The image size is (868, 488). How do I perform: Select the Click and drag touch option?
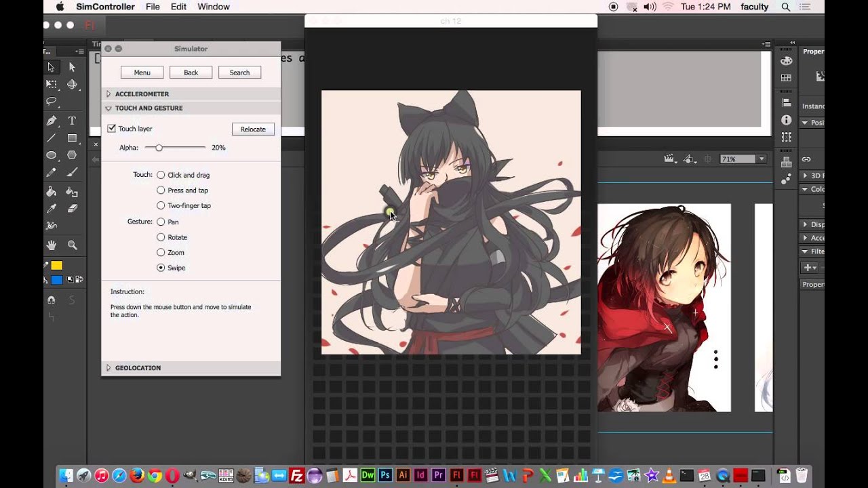click(x=161, y=175)
